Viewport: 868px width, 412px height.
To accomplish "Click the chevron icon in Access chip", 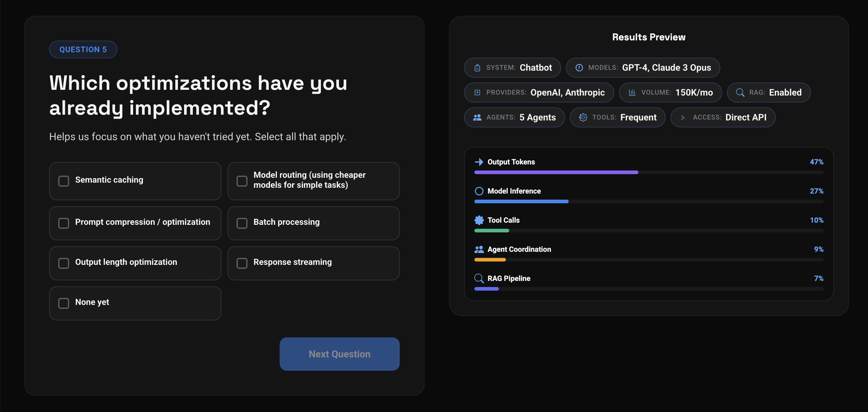I will pos(683,117).
